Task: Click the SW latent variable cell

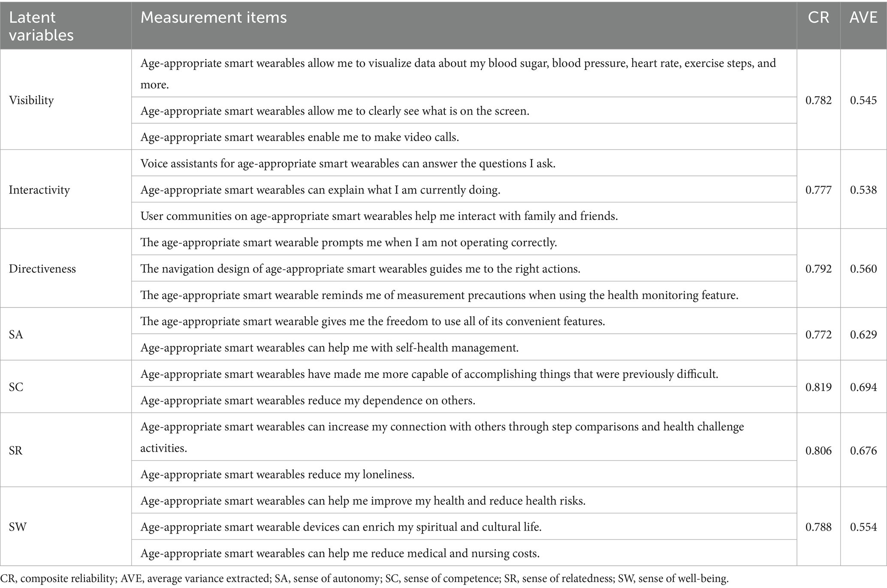Action: pyautogui.click(x=18, y=527)
